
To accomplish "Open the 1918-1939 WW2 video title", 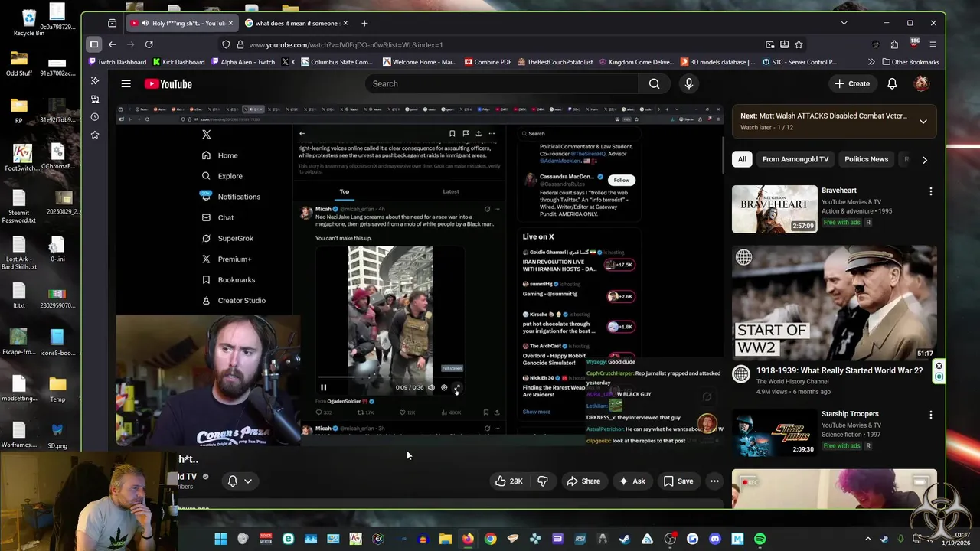I will click(839, 371).
